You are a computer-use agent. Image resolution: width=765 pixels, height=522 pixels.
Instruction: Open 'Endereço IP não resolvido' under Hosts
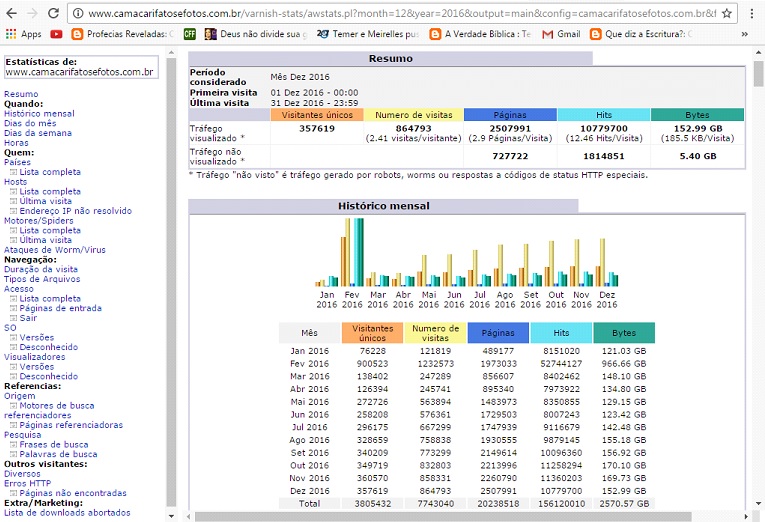(x=75, y=211)
